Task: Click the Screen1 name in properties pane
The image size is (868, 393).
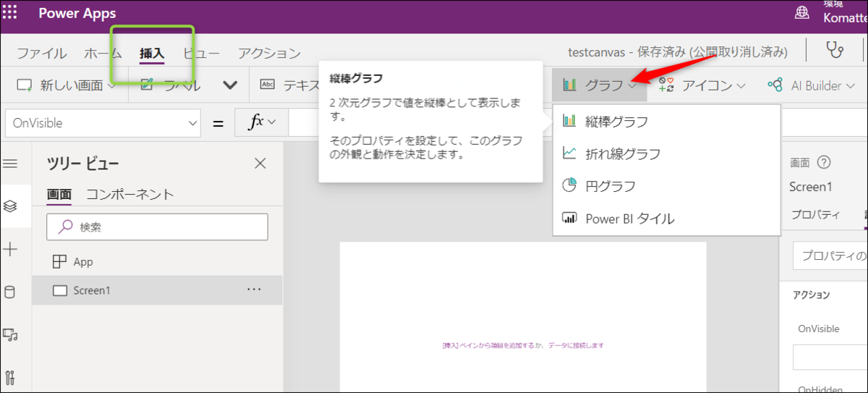Action: (x=810, y=187)
